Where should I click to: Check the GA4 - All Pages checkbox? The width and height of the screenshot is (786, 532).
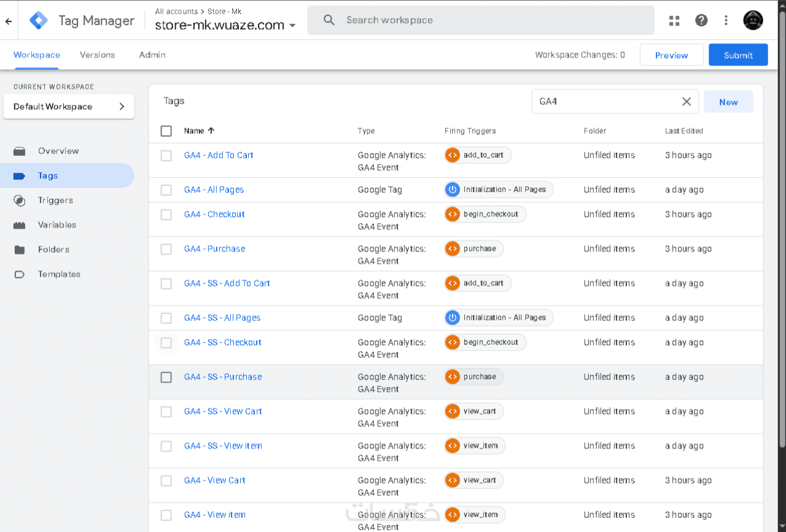(x=166, y=190)
